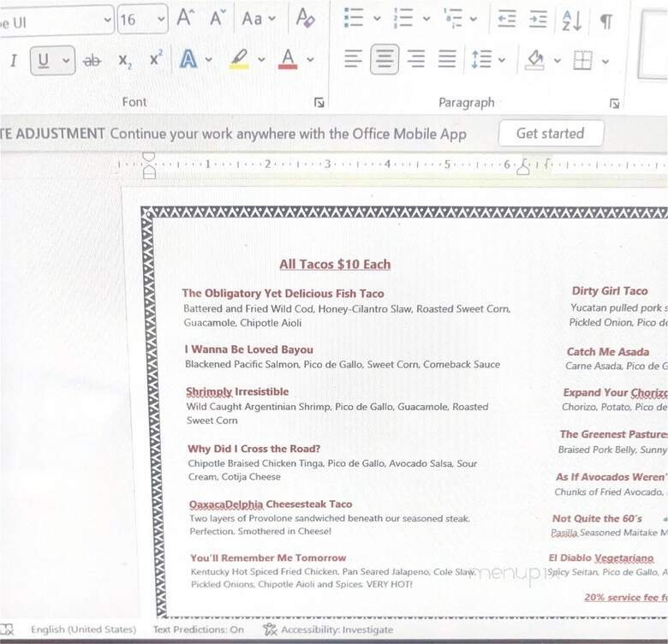668x644 pixels.
Task: Click the Clear All Formatting icon
Action: [305, 18]
